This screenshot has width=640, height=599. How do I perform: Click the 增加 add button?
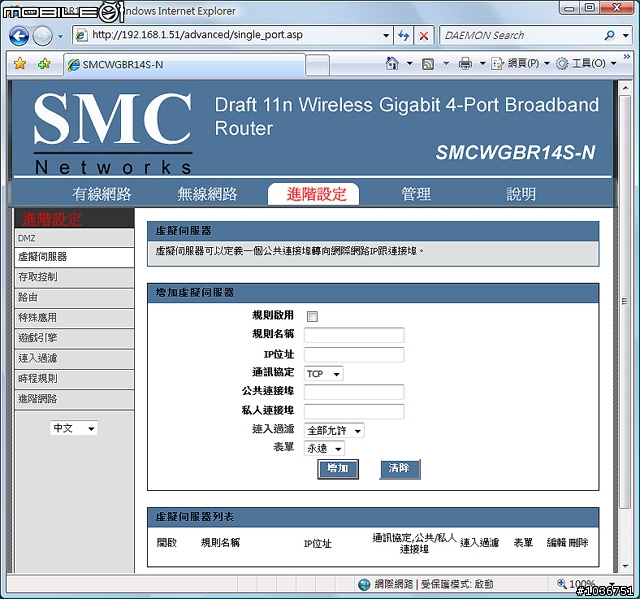(338, 469)
